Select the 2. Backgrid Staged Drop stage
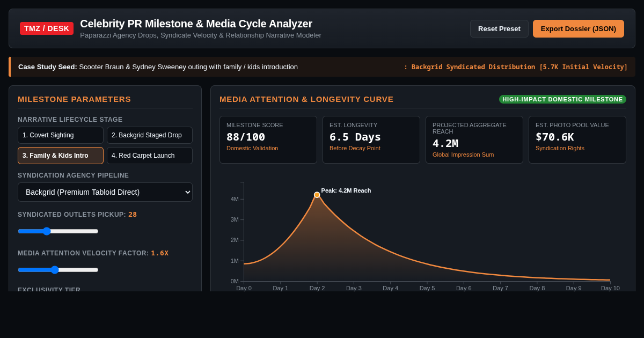644x338 pixels. [150, 135]
